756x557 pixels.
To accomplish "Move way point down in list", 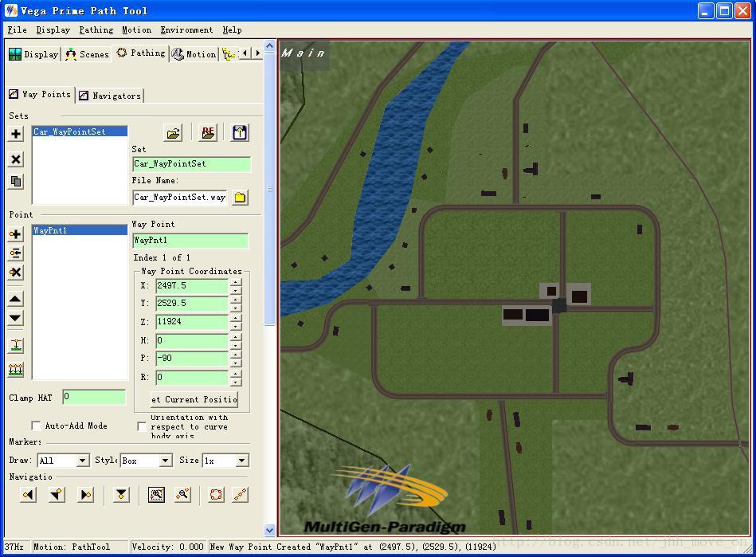I will click(x=15, y=318).
